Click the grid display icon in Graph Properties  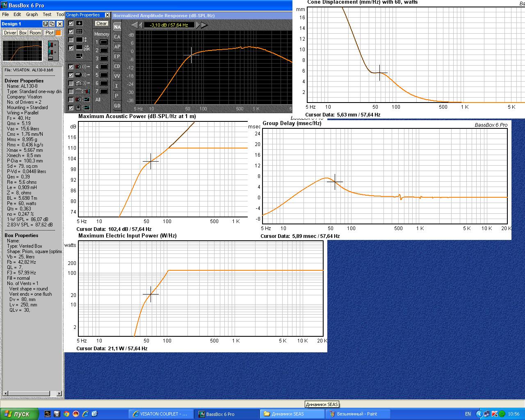coord(79,32)
